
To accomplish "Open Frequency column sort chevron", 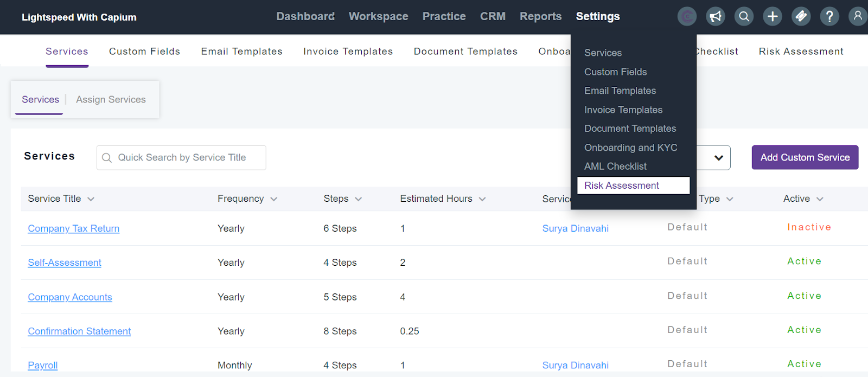I will [x=273, y=199].
